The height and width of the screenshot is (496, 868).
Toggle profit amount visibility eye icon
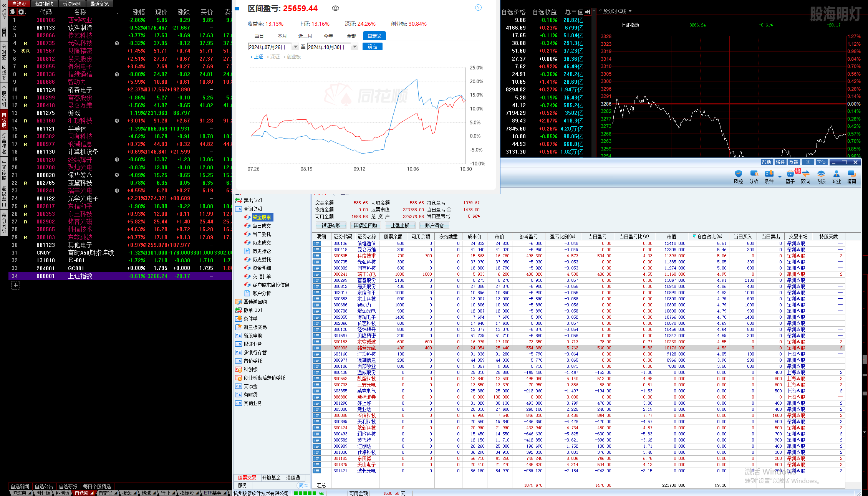click(335, 8)
